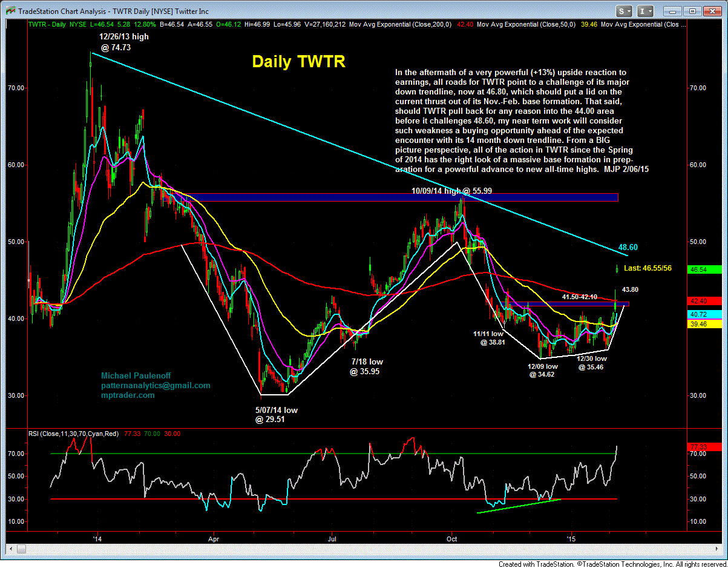
Task: Click the "7/18 low @ 35.95" annotation
Action: pos(366,366)
